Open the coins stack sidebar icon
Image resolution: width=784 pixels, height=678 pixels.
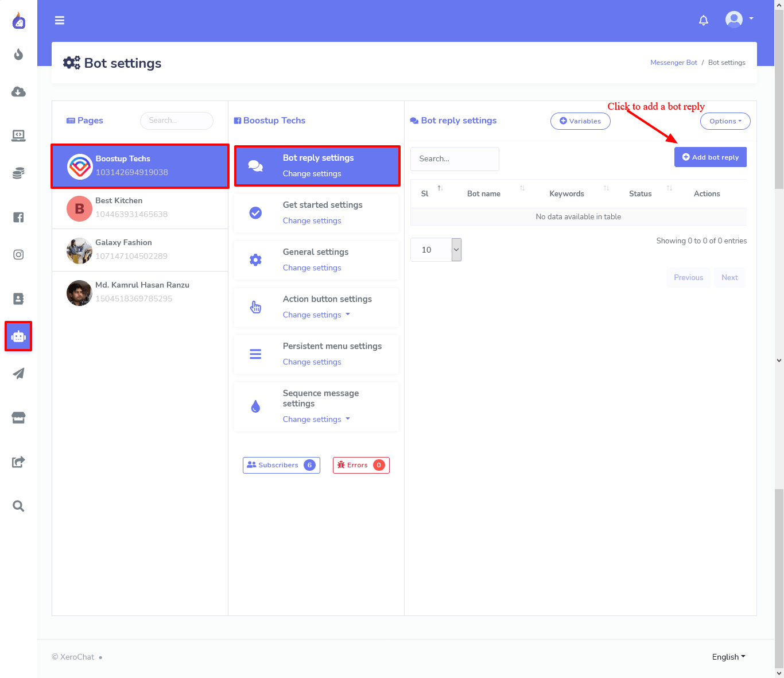[x=18, y=173]
